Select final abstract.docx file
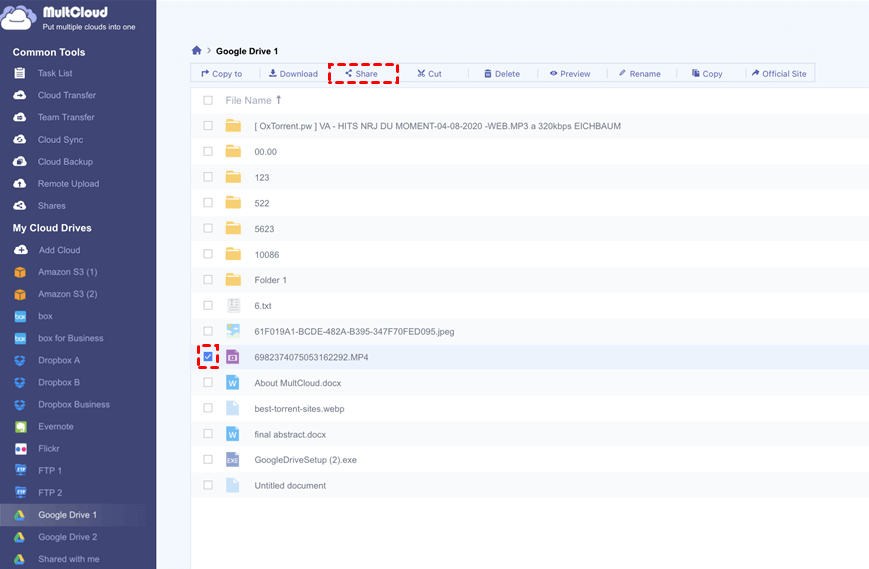The image size is (869, 569). click(x=290, y=434)
